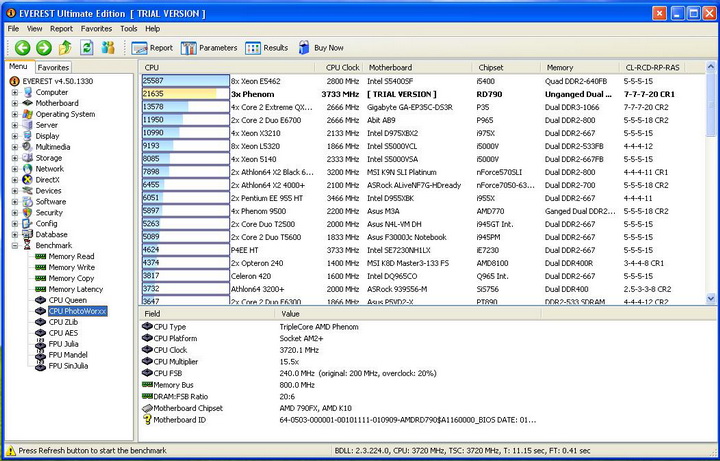720x461 pixels.
Task: Select the CPU AES benchmark
Action: 63,333
